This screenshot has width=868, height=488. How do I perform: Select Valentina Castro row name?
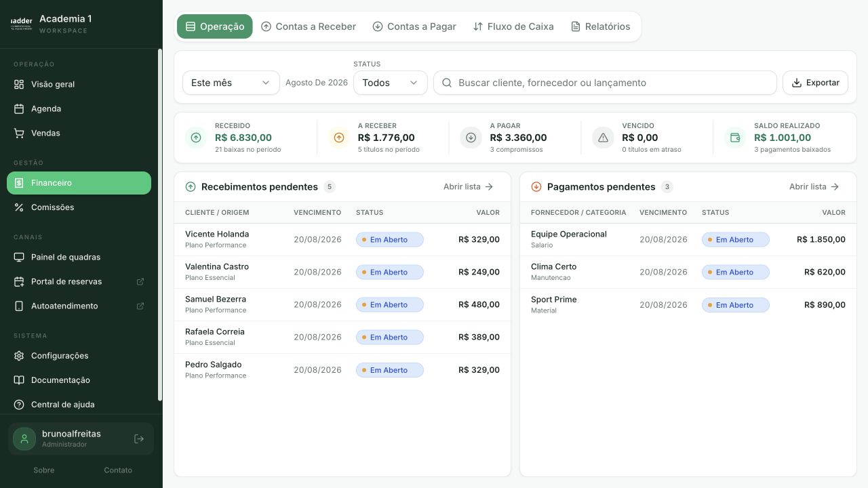tap(217, 266)
